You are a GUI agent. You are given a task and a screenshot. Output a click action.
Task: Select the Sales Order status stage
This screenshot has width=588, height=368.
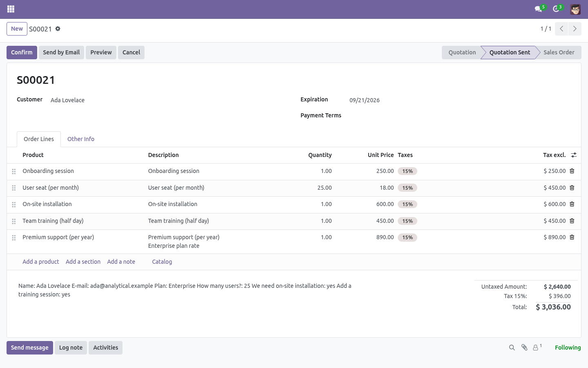click(559, 52)
